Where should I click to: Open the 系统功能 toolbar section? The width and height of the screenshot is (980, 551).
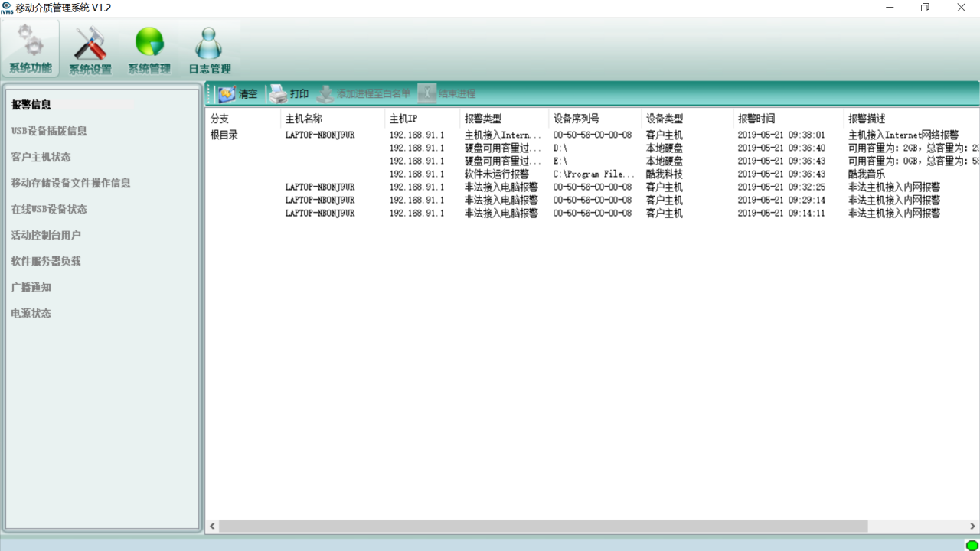[x=31, y=47]
